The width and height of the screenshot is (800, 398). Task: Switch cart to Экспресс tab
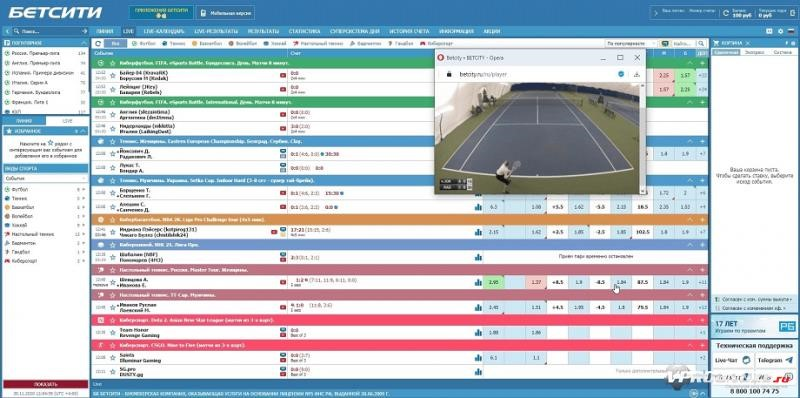click(x=754, y=53)
